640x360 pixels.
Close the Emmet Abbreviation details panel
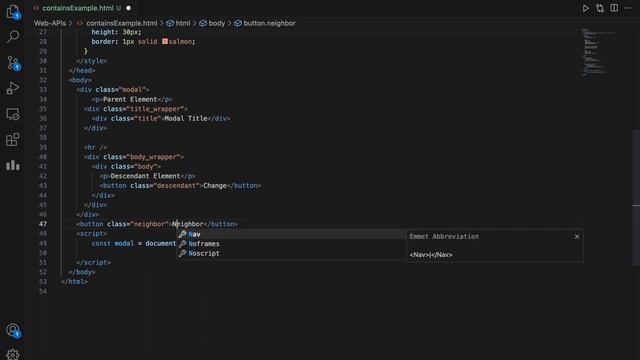click(x=577, y=237)
